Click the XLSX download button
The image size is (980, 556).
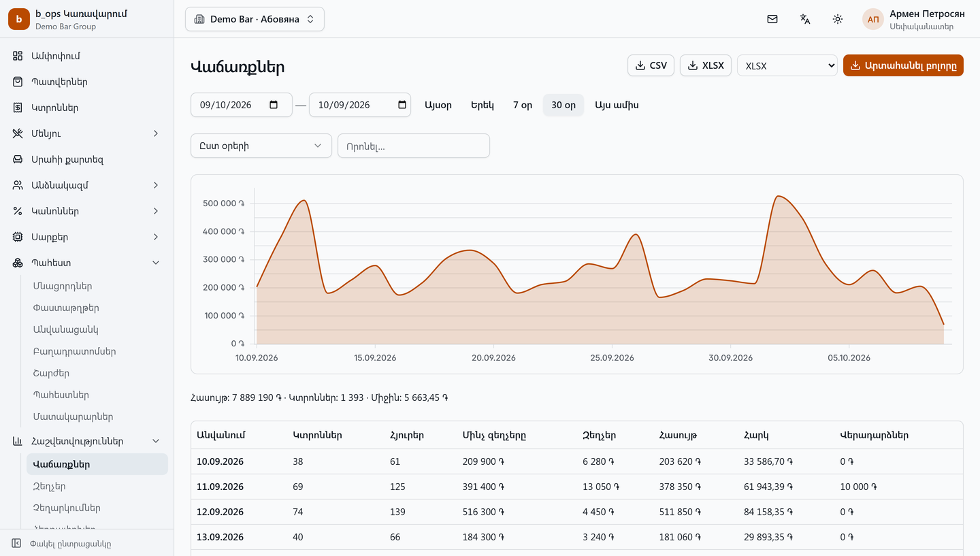[706, 65]
